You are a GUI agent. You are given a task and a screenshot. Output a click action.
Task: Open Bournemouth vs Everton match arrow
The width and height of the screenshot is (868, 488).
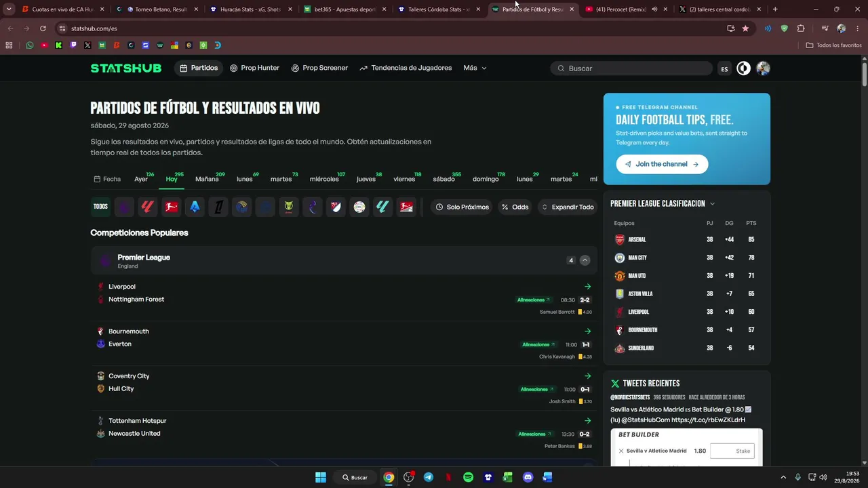587,331
